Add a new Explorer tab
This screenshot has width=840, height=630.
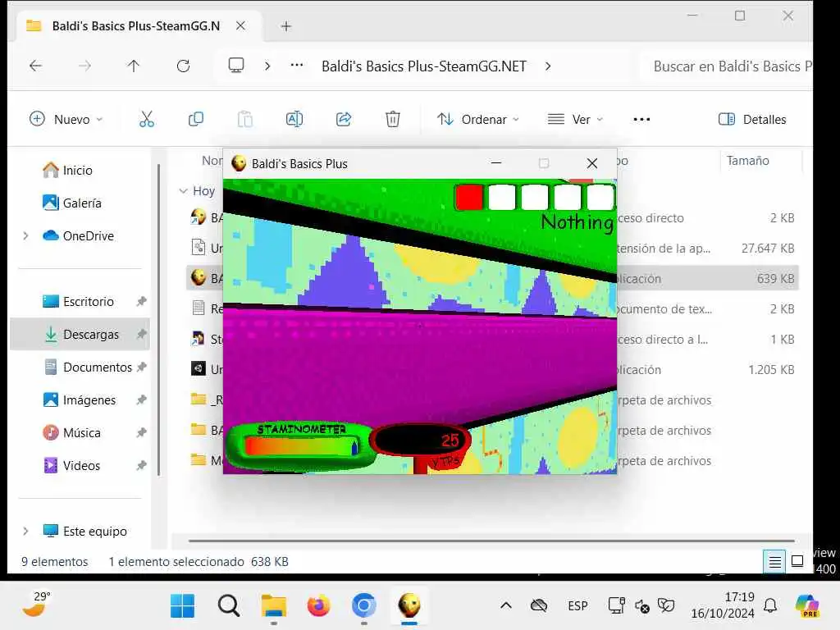tap(286, 26)
